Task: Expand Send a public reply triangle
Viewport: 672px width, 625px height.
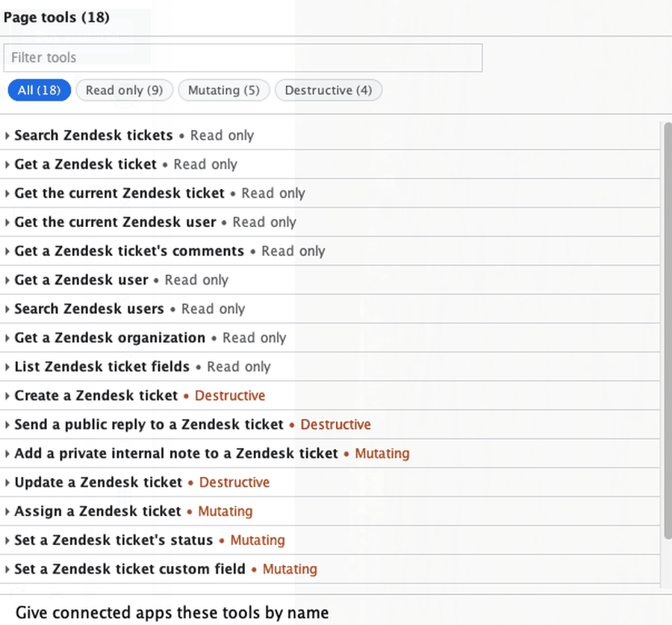Action: pos(7,425)
